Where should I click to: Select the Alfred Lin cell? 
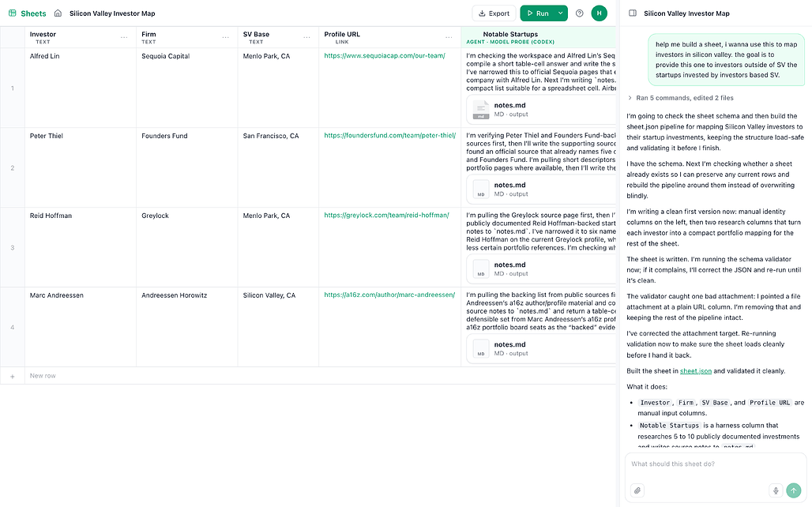click(81, 88)
